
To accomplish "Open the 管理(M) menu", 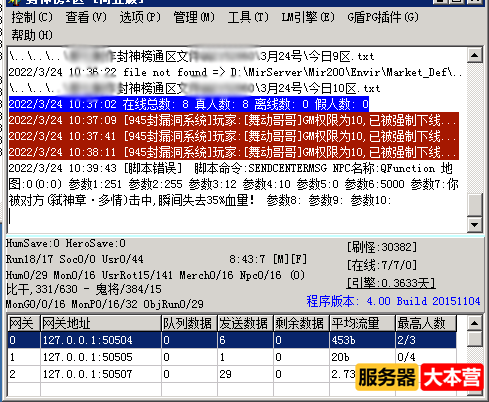I will pyautogui.click(x=194, y=17).
